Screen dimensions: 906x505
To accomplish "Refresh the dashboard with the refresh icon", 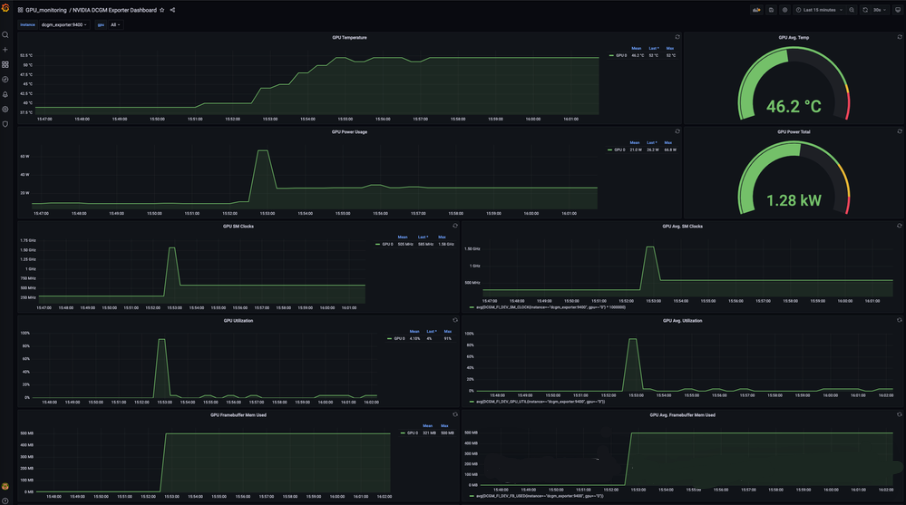I will 865,10.
